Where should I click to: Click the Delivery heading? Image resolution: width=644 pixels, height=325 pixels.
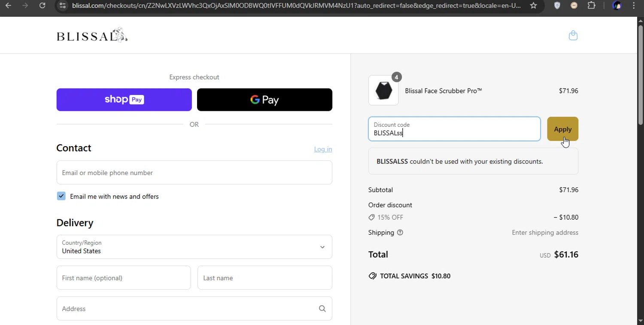75,223
